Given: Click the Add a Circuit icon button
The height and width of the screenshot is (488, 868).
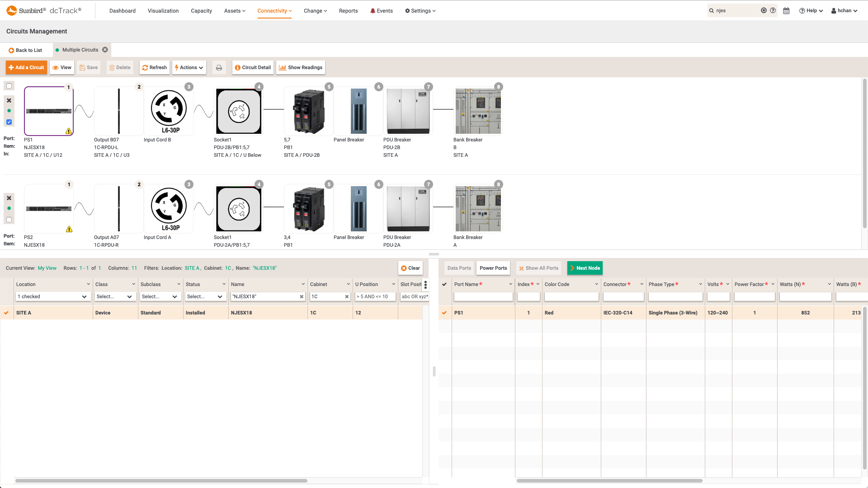Looking at the screenshot, I should [26, 67].
